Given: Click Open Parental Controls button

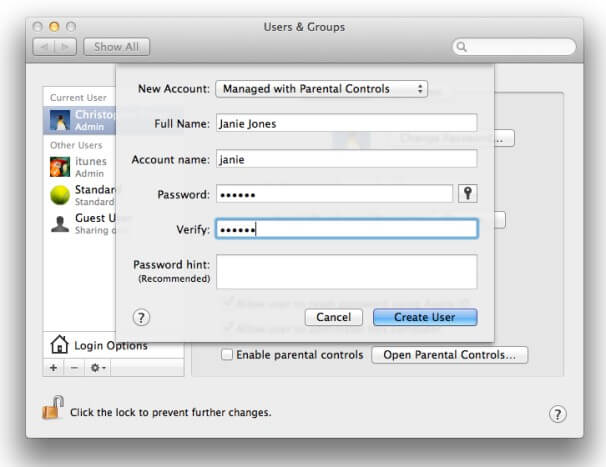Looking at the screenshot, I should [449, 355].
